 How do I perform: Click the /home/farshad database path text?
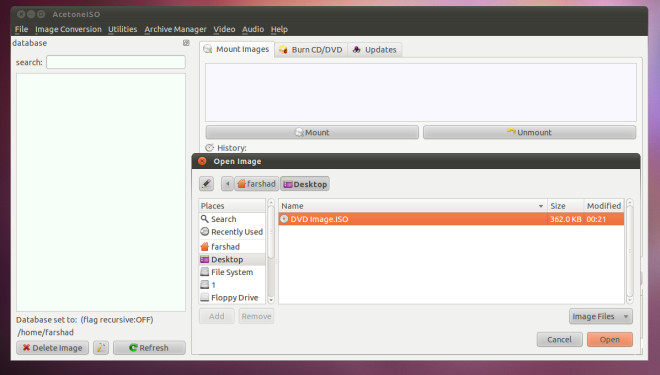coord(45,332)
